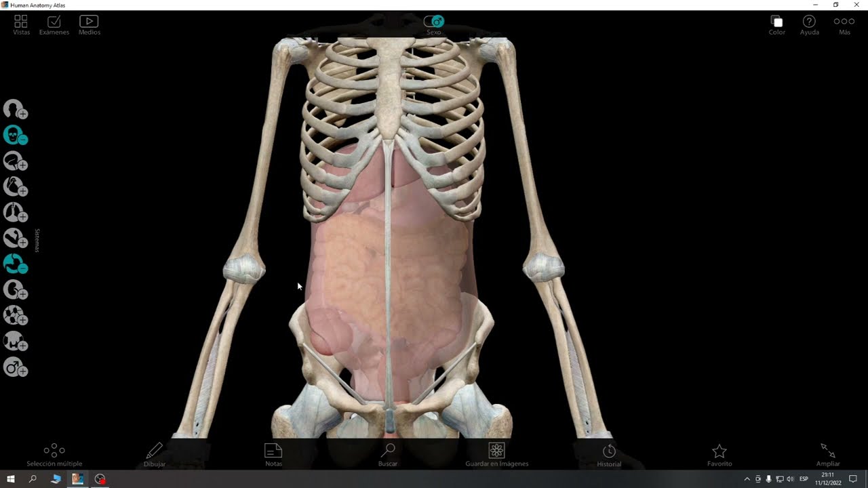Image resolution: width=868 pixels, height=488 pixels.
Task: Add the lymphatic system layer
Action: [x=15, y=316]
